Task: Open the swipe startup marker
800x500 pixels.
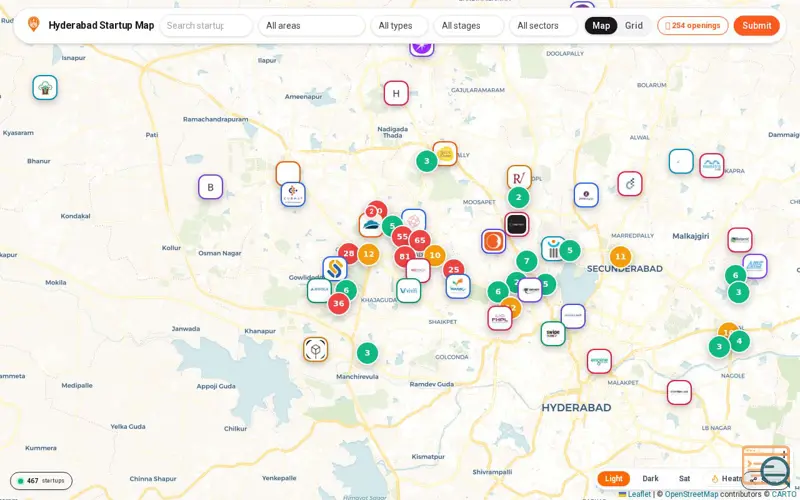Action: [x=553, y=334]
